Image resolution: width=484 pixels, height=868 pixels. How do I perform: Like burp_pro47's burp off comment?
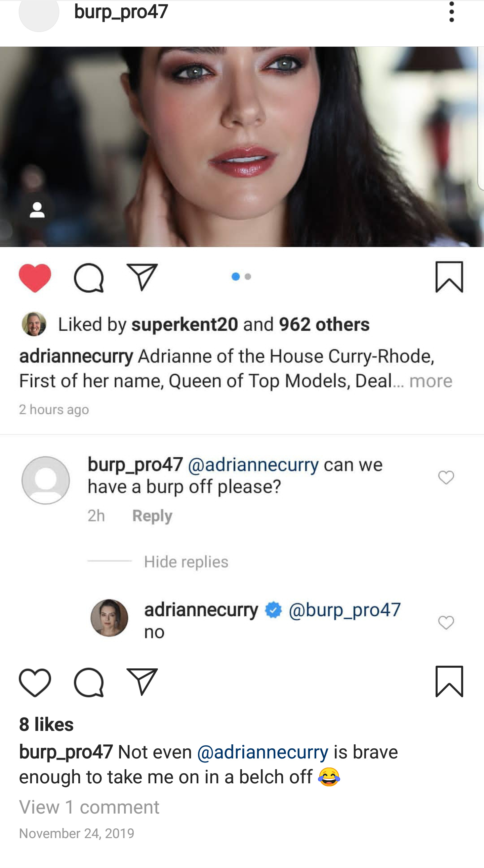tap(446, 478)
